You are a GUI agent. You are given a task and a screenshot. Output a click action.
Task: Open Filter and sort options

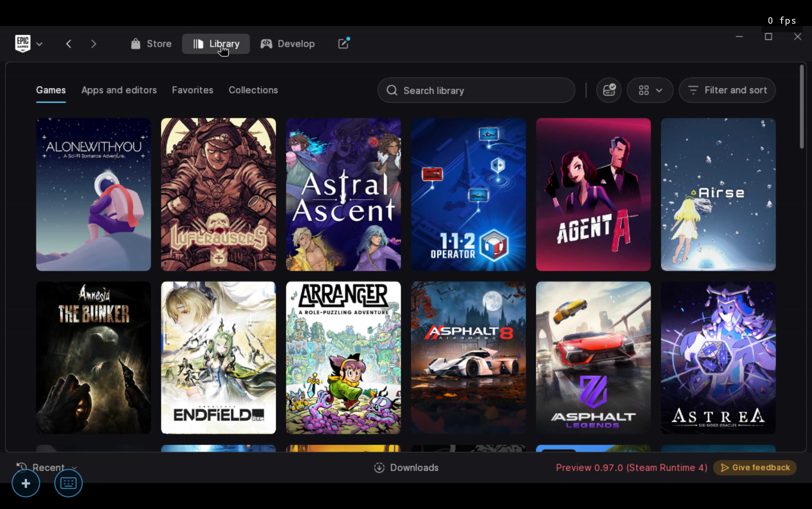pyautogui.click(x=727, y=90)
